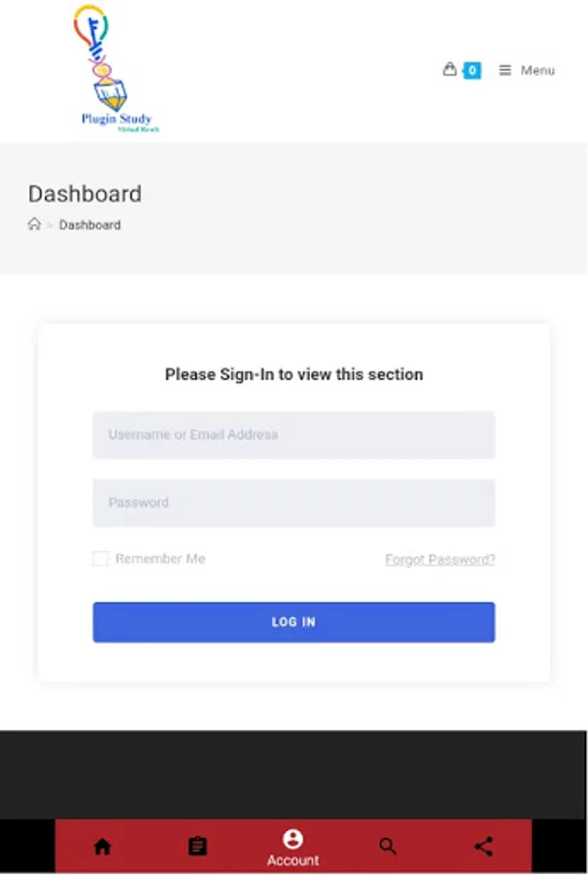Screen dimensions: 588x875
Task: Click the Dashboard page heading
Action: click(x=85, y=193)
